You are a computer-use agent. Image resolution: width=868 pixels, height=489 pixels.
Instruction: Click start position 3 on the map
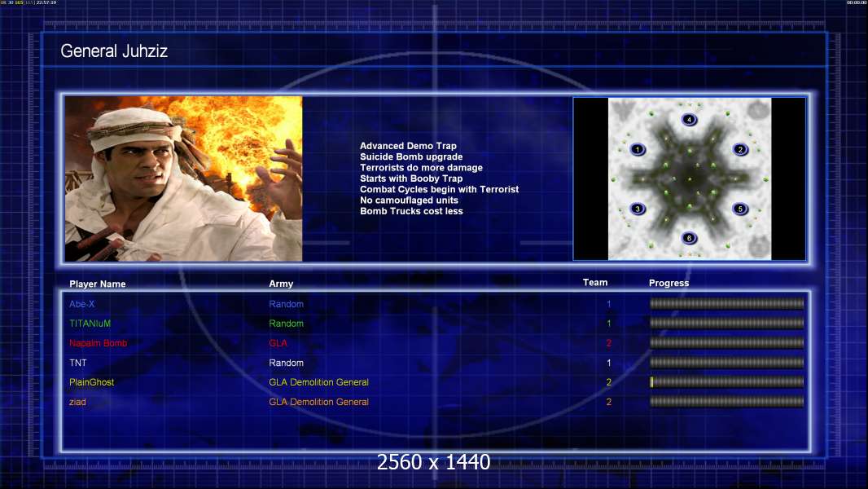(x=638, y=209)
